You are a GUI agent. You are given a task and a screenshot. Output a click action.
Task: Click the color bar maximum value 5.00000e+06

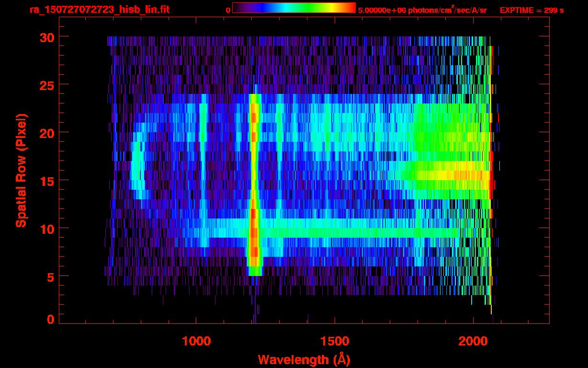[x=382, y=10]
